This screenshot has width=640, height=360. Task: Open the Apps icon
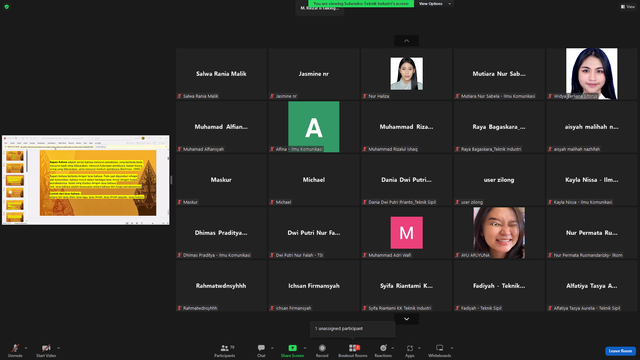410,348
